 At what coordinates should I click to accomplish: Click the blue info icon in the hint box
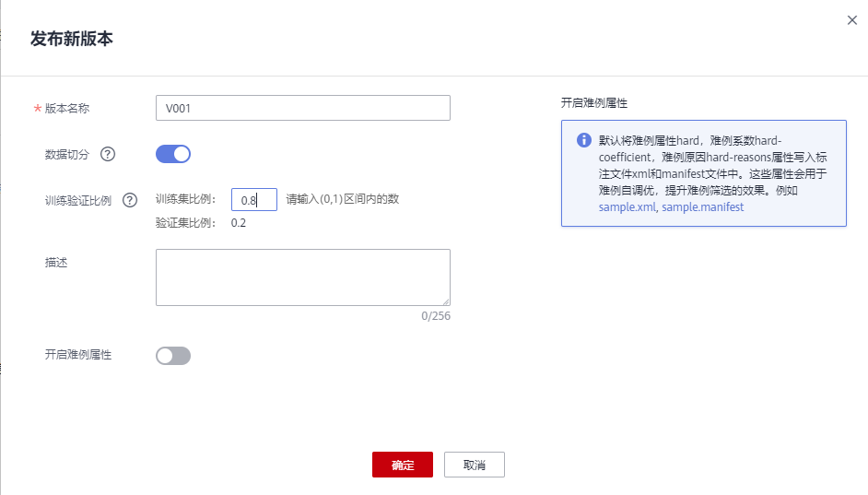583,140
